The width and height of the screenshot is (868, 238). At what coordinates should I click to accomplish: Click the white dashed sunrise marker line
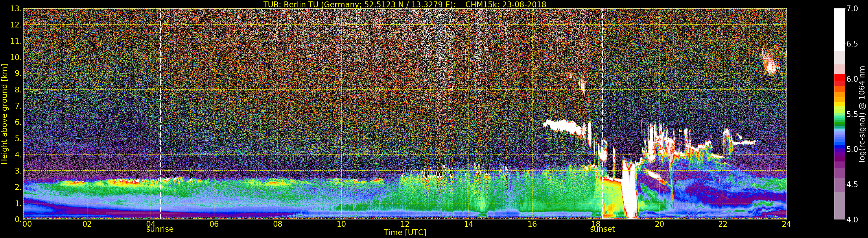point(160,114)
